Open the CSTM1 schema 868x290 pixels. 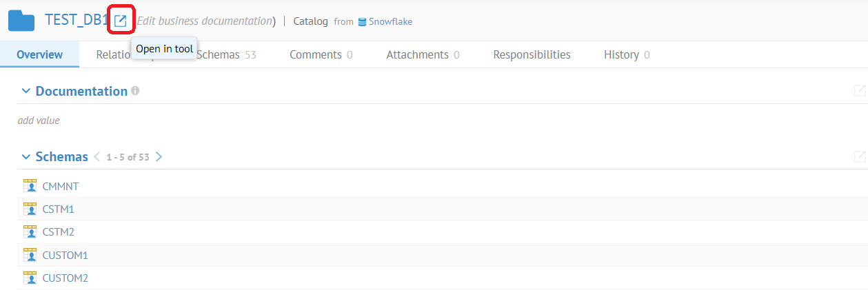pyautogui.click(x=58, y=209)
